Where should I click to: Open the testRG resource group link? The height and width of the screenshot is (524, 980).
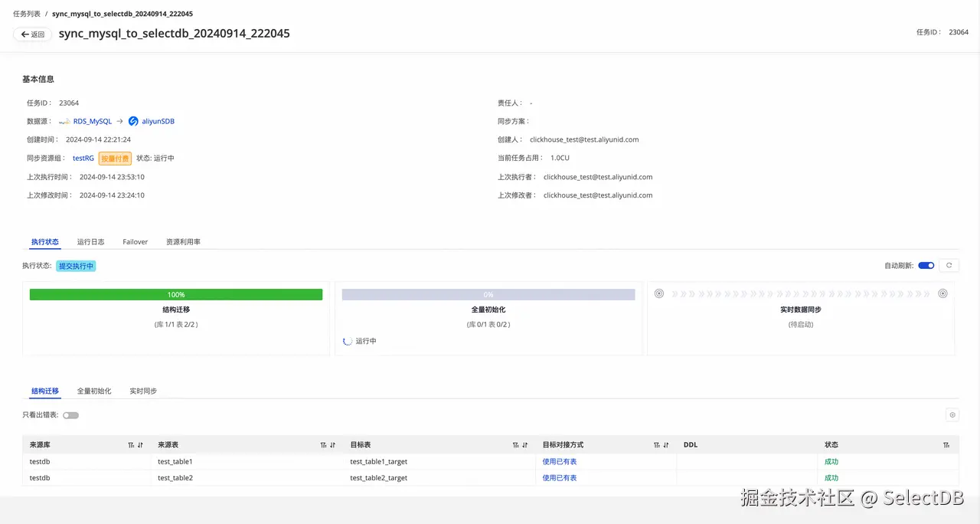83,158
